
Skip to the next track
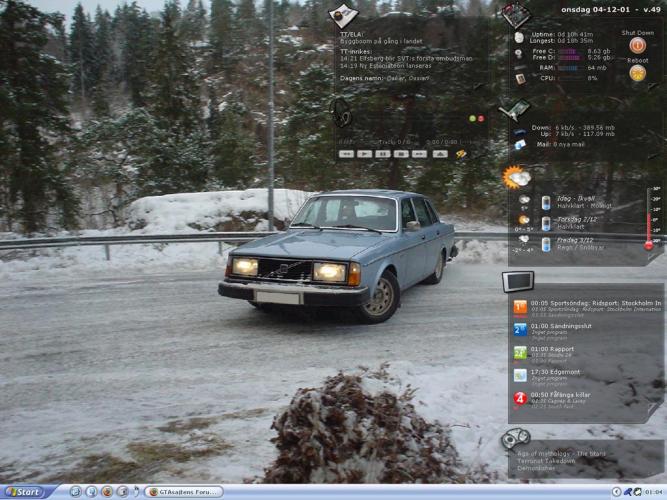tap(420, 154)
